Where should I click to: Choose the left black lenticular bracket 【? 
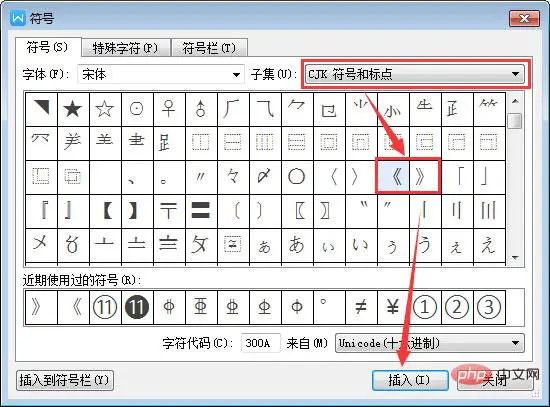tap(105, 211)
